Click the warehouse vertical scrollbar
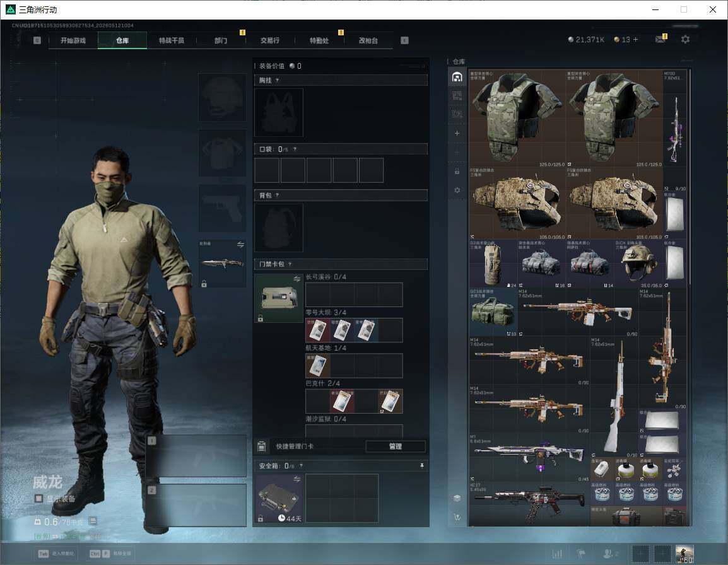Viewport: 728px width, 565px height. 690,177
